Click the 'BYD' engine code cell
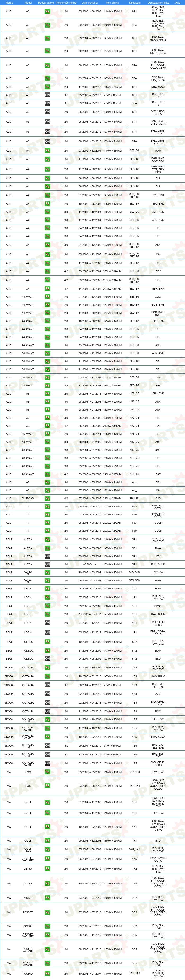 pos(158,841)
